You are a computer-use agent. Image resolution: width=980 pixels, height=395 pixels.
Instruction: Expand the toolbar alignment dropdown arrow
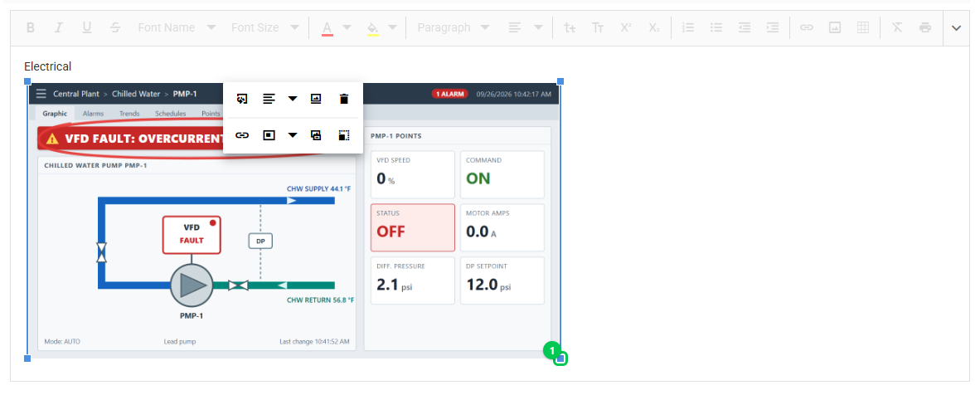point(538,27)
